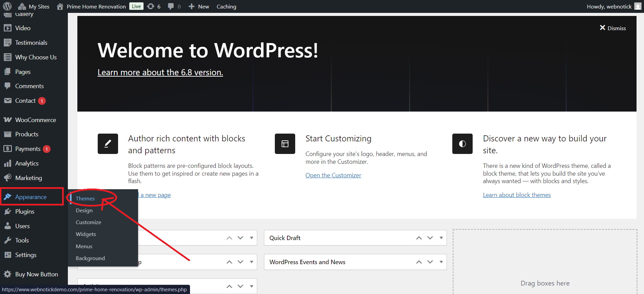Select Widgets from the Appearance submenu

(86, 234)
